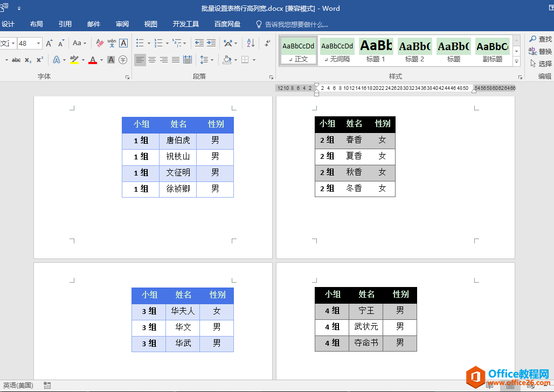Screen dimensions: 554x392
Task: Click the Increase Font Size icon
Action: [x=49, y=43]
